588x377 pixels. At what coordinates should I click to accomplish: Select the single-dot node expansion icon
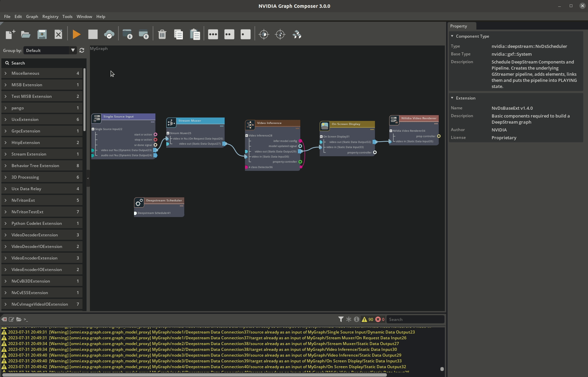coord(246,34)
